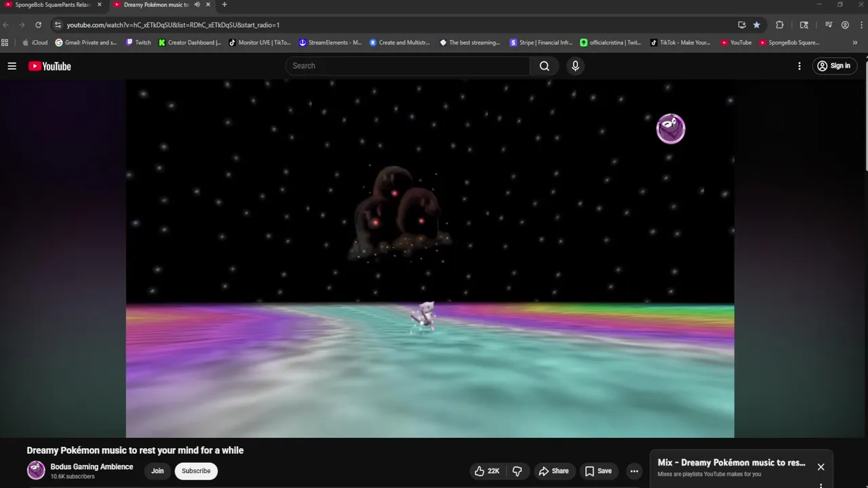Open SpongeBob Square bookmark
The height and width of the screenshot is (488, 868).
pos(790,43)
